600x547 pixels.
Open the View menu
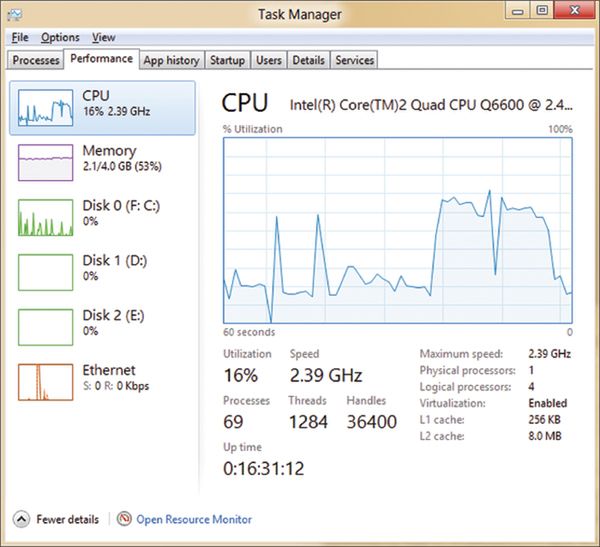pyautogui.click(x=103, y=38)
